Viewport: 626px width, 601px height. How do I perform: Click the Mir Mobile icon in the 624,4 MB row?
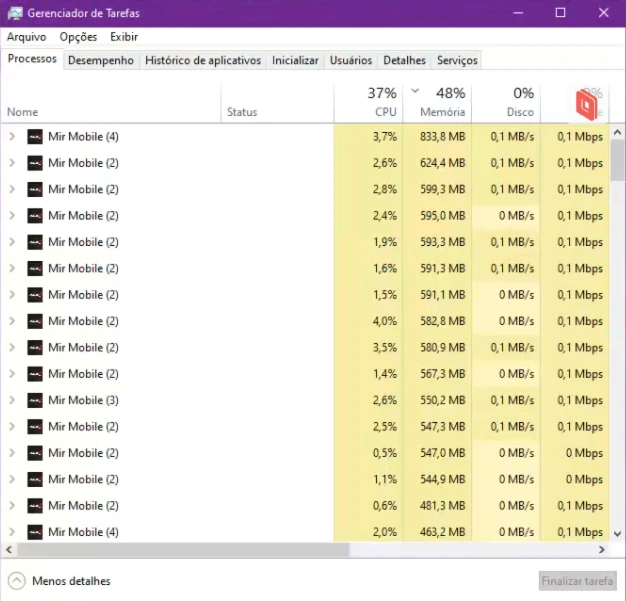pos(35,163)
